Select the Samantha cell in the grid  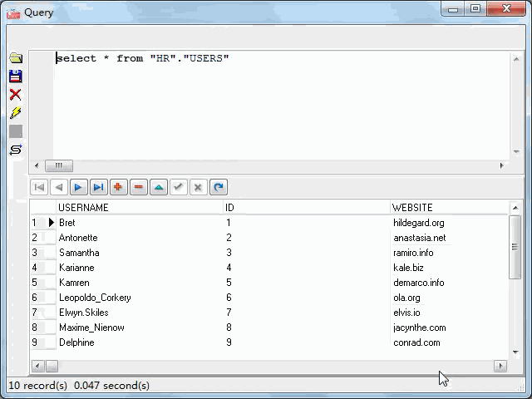(79, 253)
